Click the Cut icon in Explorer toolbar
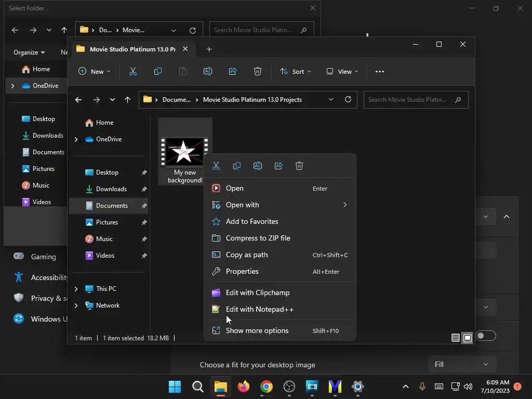 point(132,71)
